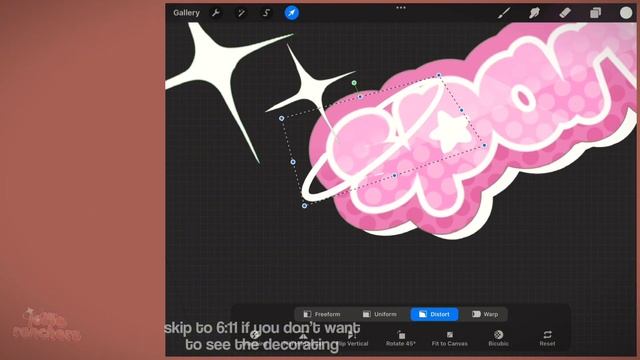Select the Distort transform mode

coord(434,314)
